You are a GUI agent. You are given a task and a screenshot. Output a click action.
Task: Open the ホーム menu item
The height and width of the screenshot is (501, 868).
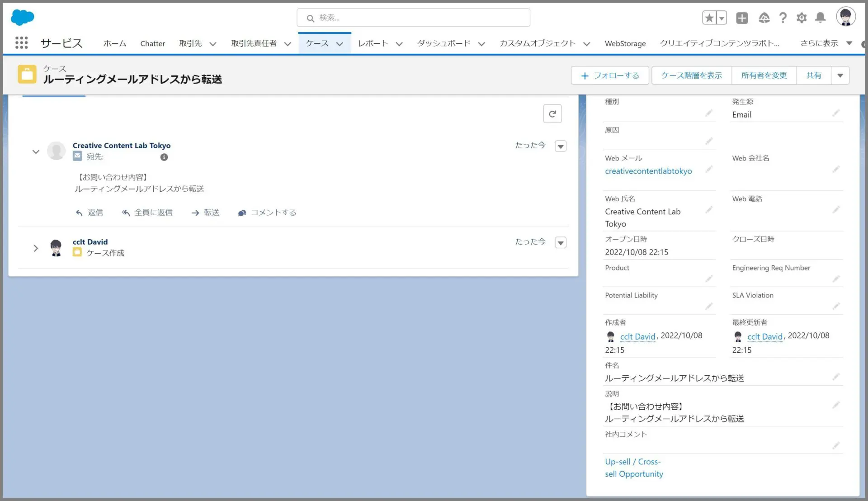pos(114,43)
